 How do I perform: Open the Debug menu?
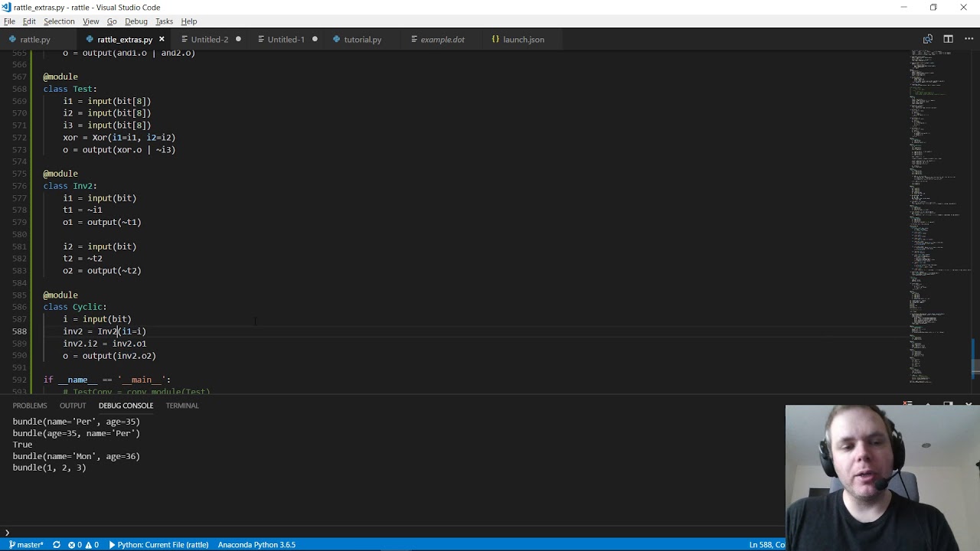136,21
